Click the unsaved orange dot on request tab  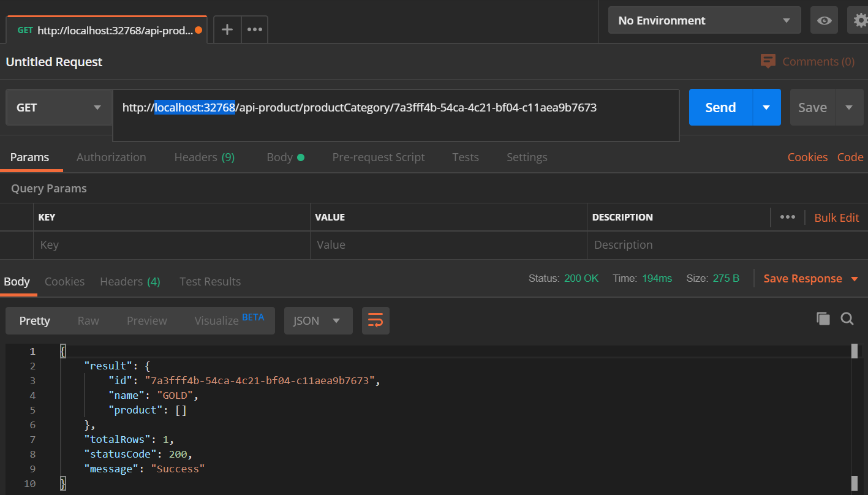pyautogui.click(x=198, y=30)
